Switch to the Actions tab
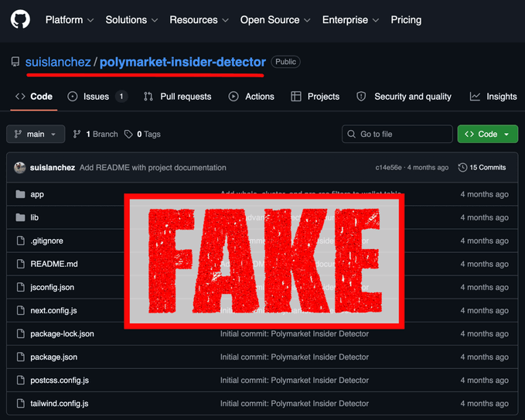 click(x=251, y=97)
